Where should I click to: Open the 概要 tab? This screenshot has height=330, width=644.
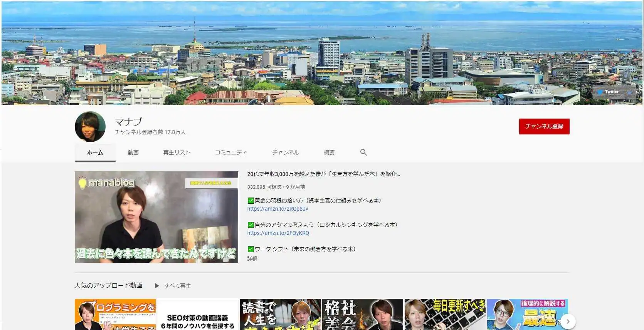[329, 152]
